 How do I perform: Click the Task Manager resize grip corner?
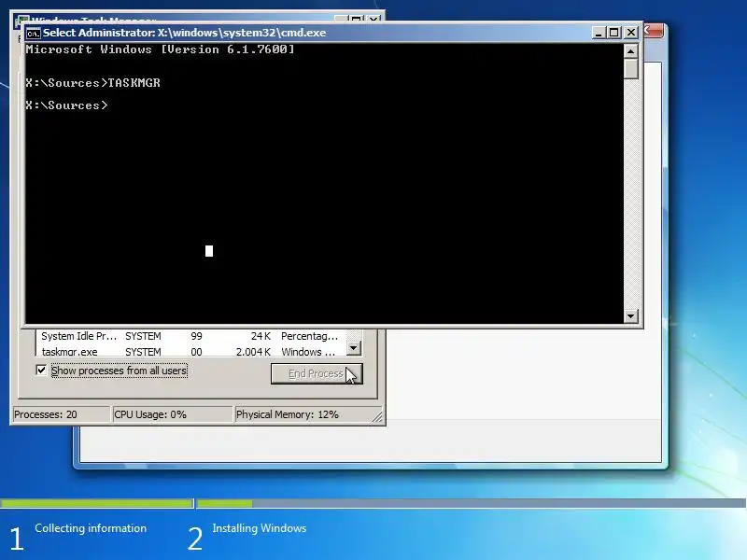tap(377, 416)
